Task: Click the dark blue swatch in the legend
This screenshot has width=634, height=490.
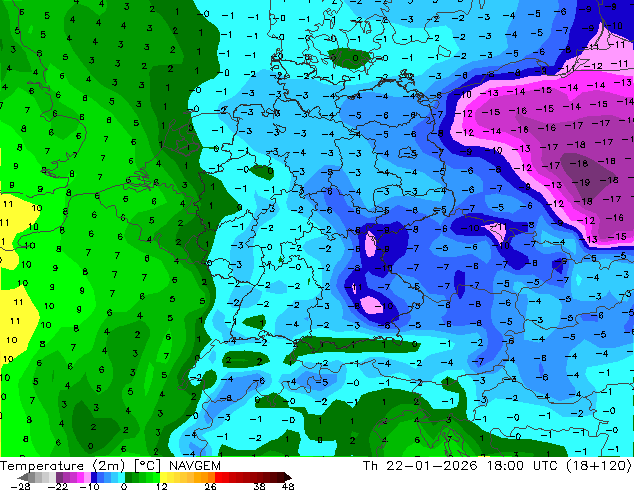Action: 94,477
